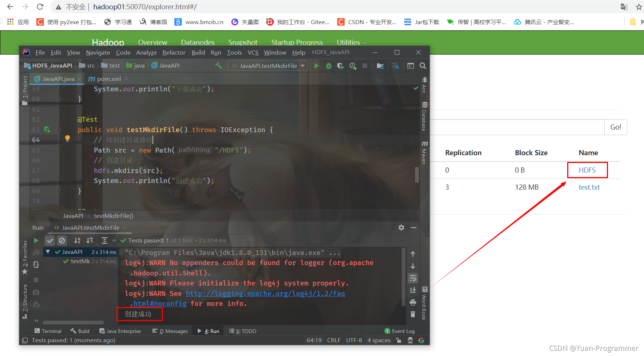Image resolution: width=644 pixels, height=356 pixels.
Task: Open the Maven side panel
Action: point(424,152)
